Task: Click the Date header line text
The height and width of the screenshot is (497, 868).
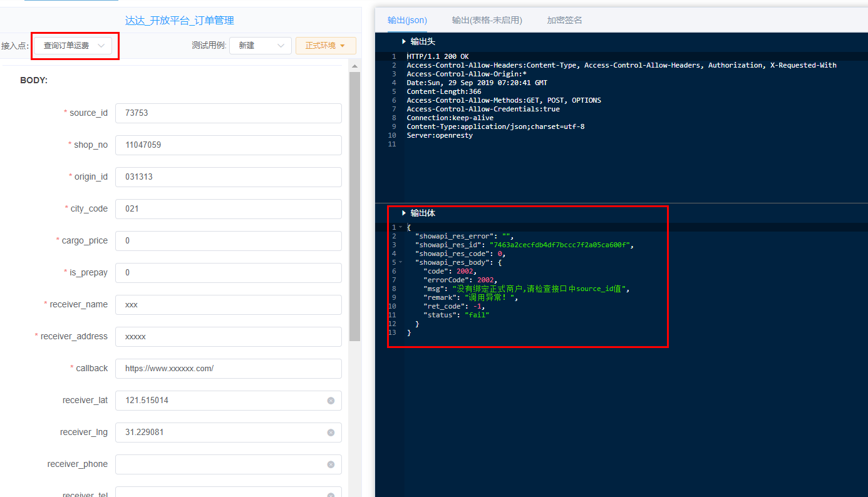Action: (x=477, y=83)
